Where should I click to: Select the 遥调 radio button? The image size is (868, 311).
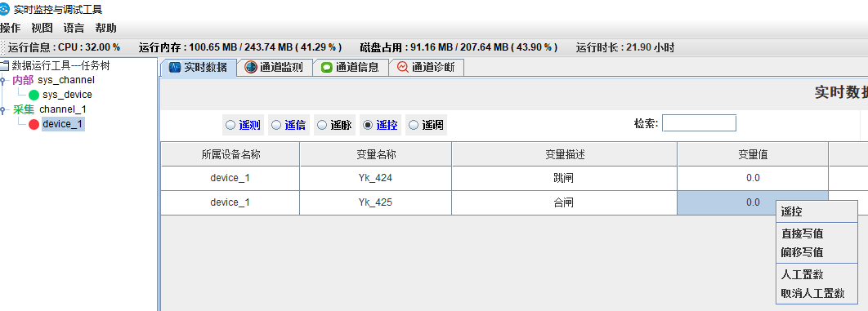pos(413,126)
